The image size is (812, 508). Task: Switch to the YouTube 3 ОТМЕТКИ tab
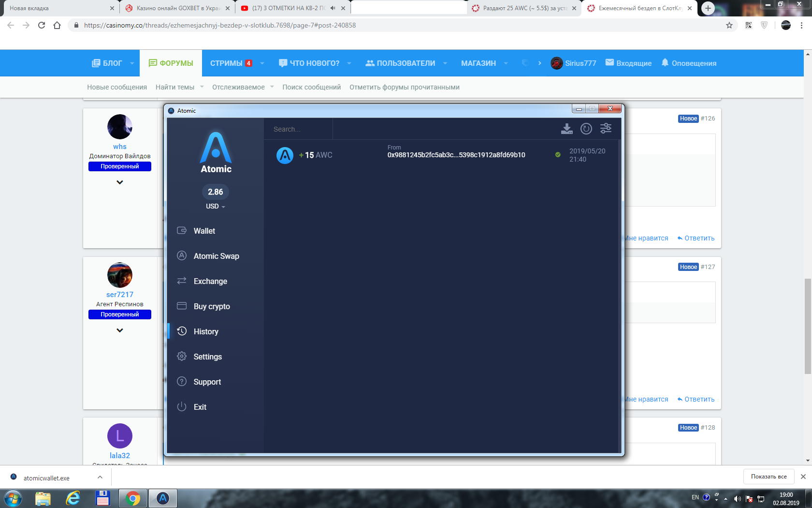click(x=293, y=8)
